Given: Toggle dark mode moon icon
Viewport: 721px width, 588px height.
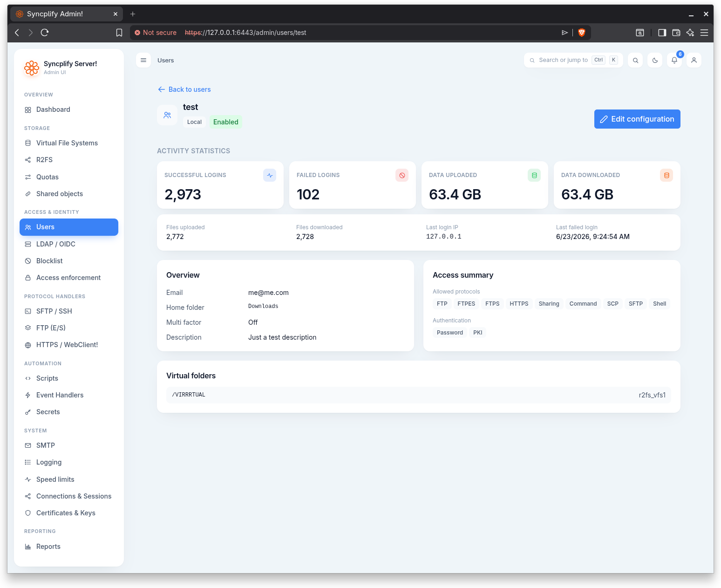Looking at the screenshot, I should pyautogui.click(x=655, y=60).
